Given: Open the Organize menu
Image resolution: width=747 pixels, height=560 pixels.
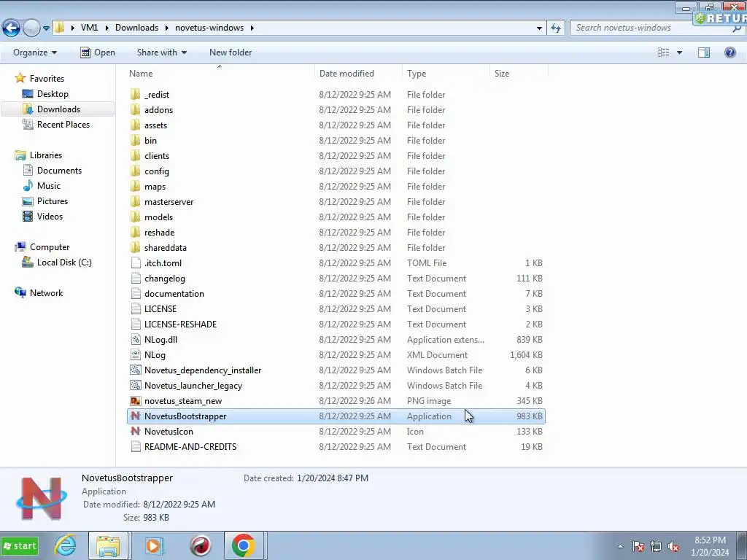Looking at the screenshot, I should [35, 52].
